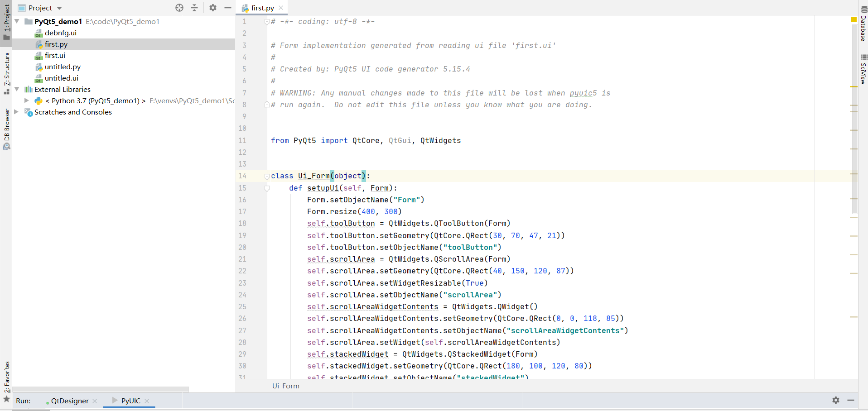
Task: Open the DB Browser tool window
Action: click(6, 129)
